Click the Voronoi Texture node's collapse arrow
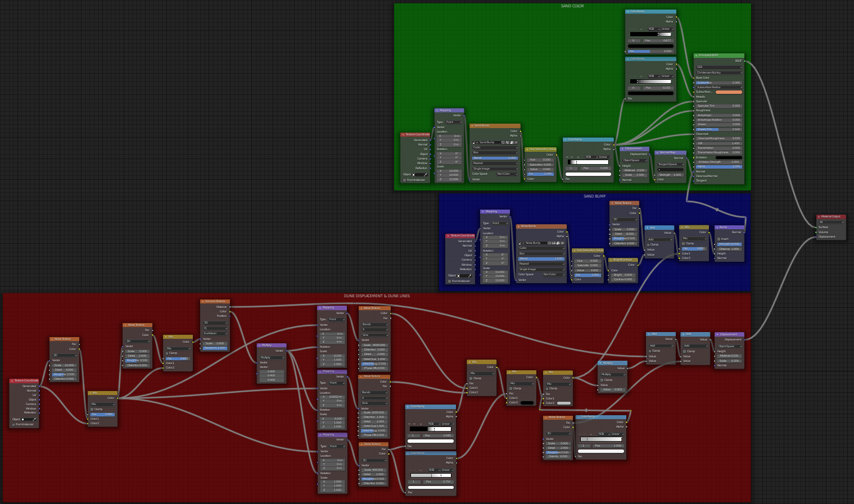This screenshot has width=854, height=504. point(203,302)
